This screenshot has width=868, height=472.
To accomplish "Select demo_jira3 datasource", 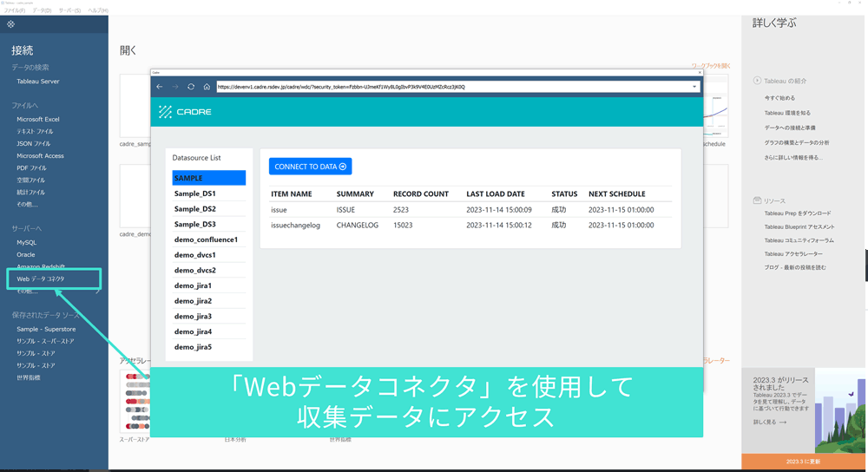I will (x=208, y=316).
